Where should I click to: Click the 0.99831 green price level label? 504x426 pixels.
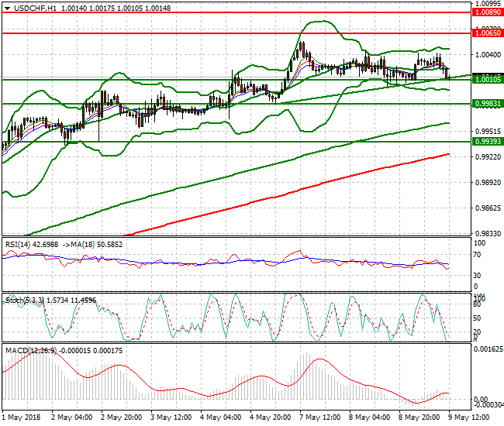click(x=488, y=104)
